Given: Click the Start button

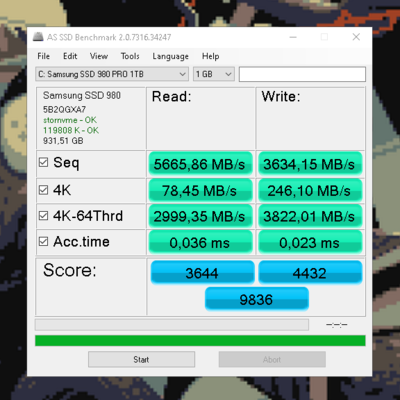Looking at the screenshot, I should click(141, 359).
